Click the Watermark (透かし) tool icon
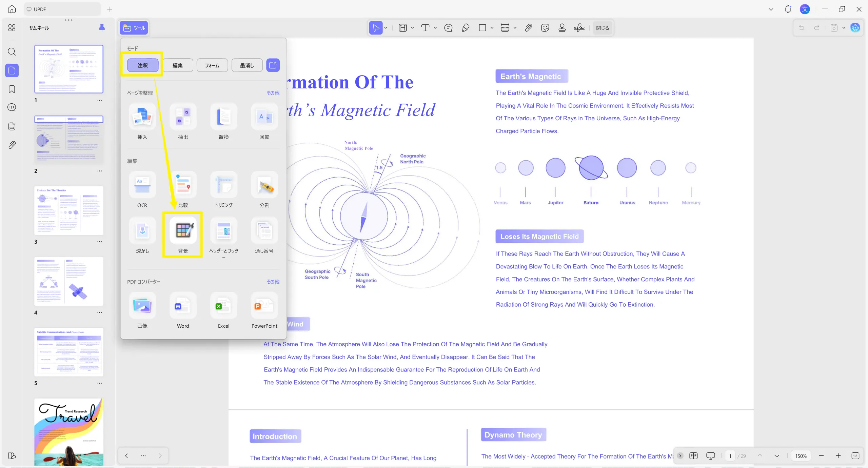868x468 pixels. point(142,231)
